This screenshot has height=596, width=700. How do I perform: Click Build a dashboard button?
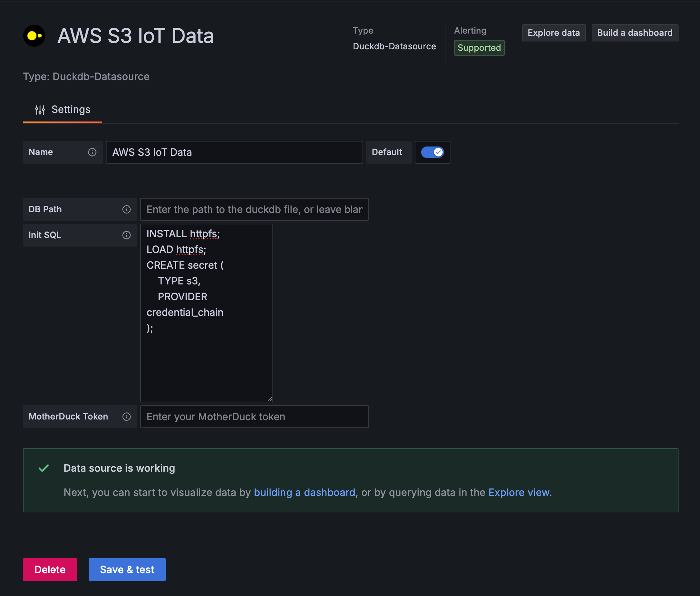point(635,33)
